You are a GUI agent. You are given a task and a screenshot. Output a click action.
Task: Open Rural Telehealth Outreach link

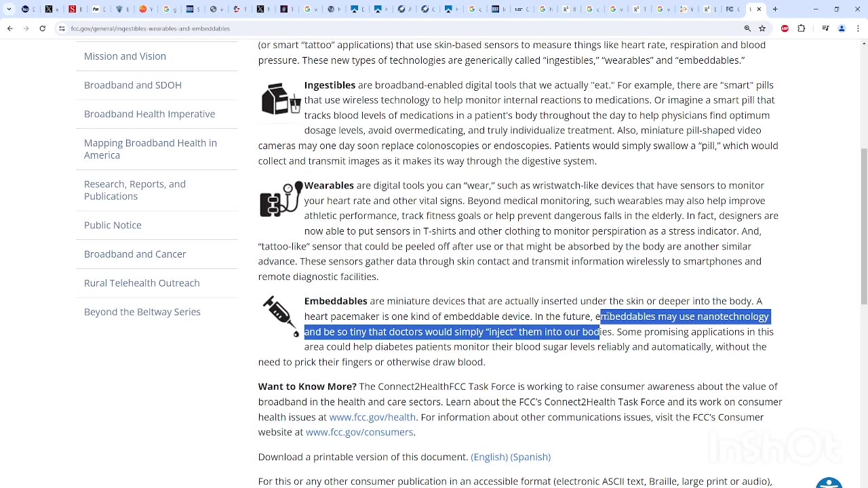(142, 283)
